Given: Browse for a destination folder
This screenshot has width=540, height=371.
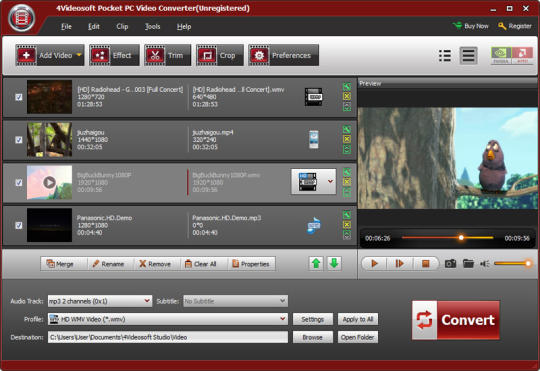Looking at the screenshot, I should 313,337.
